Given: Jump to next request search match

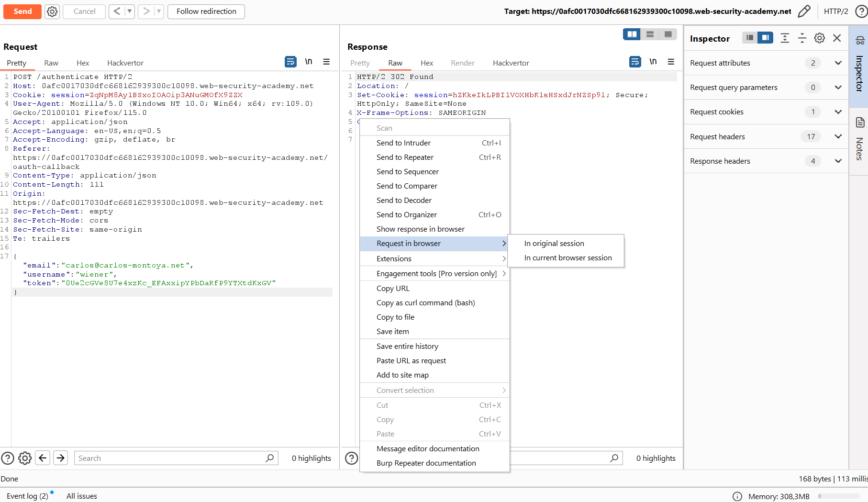Looking at the screenshot, I should [x=61, y=458].
